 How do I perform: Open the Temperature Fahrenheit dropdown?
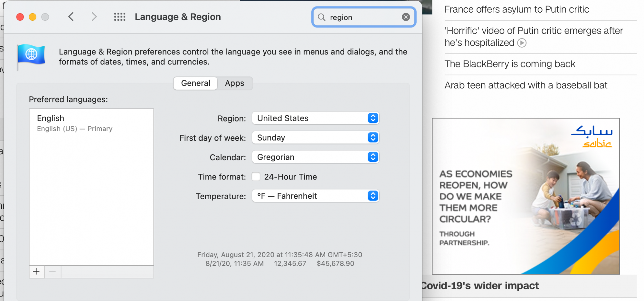click(316, 196)
